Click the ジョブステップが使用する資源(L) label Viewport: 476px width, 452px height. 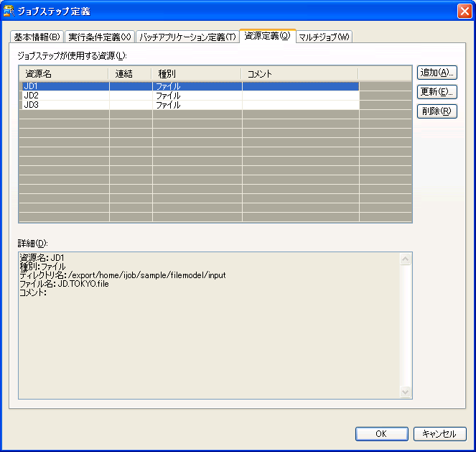pyautogui.click(x=72, y=56)
